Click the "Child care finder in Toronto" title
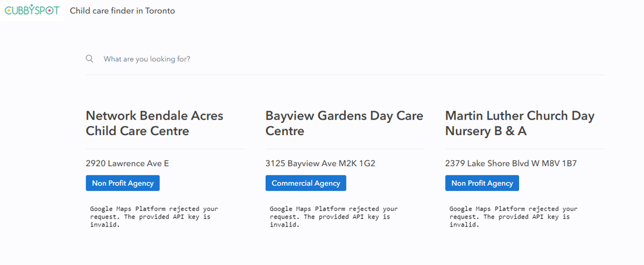Image resolution: width=644 pixels, height=265 pixels. click(122, 11)
